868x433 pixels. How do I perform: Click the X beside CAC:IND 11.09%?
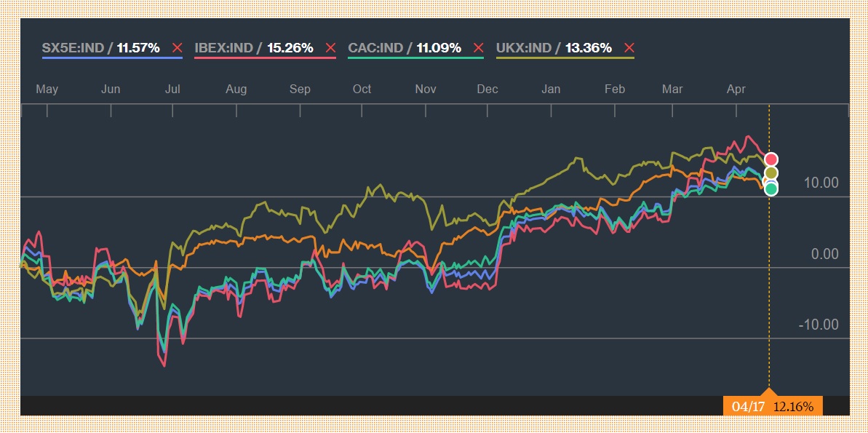click(x=478, y=49)
